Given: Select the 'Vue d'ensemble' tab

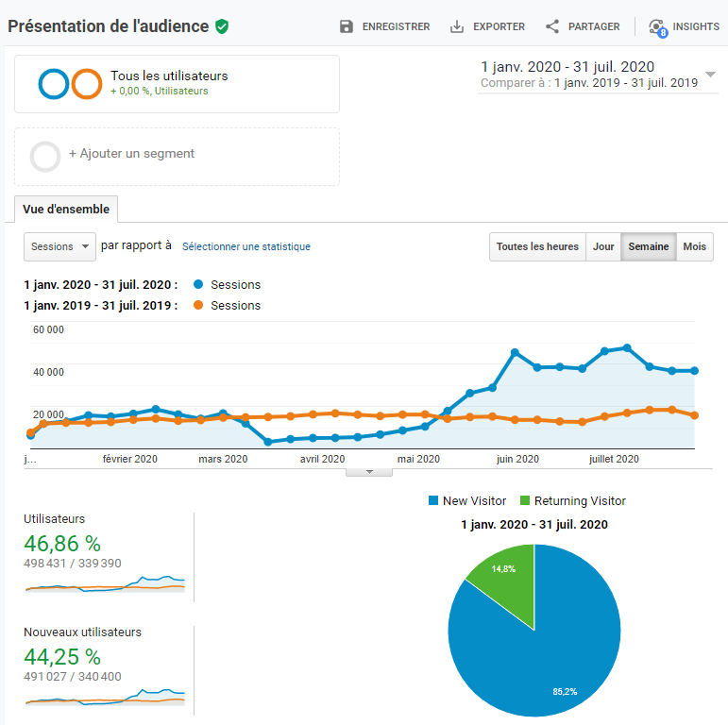Looking at the screenshot, I should click(x=66, y=210).
